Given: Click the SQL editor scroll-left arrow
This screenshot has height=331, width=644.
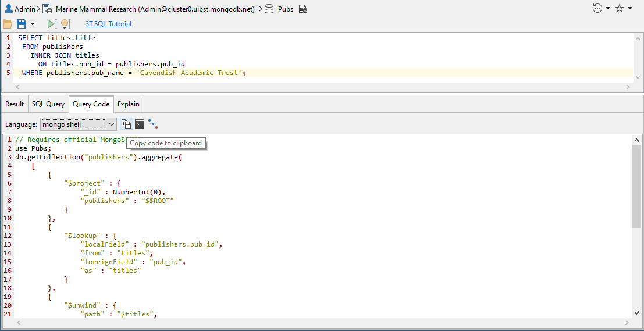Looking at the screenshot, I should [17, 87].
